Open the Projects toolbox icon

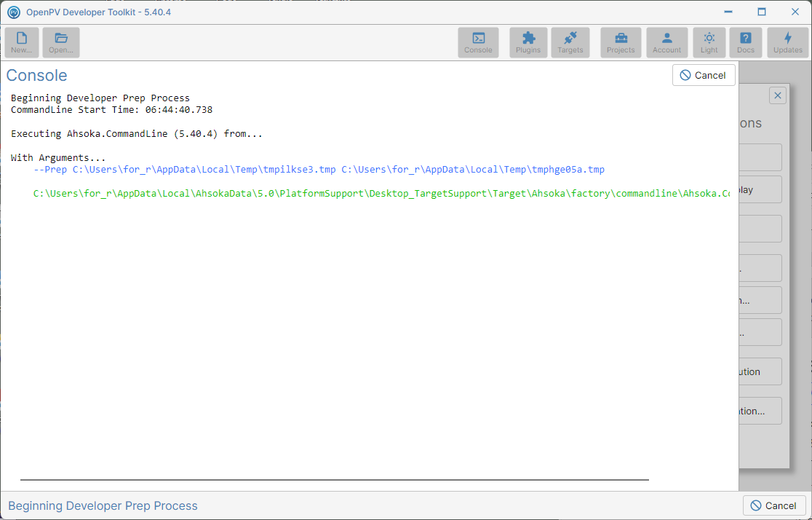pos(621,42)
